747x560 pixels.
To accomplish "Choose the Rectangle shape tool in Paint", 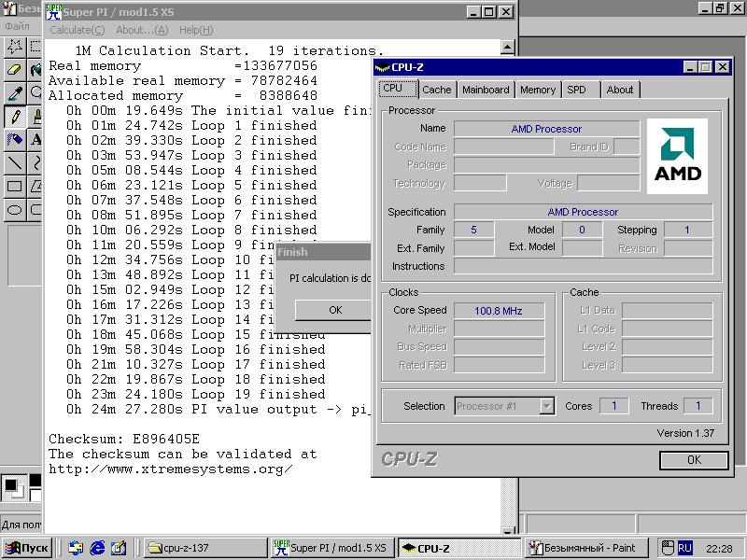I will [x=15, y=186].
